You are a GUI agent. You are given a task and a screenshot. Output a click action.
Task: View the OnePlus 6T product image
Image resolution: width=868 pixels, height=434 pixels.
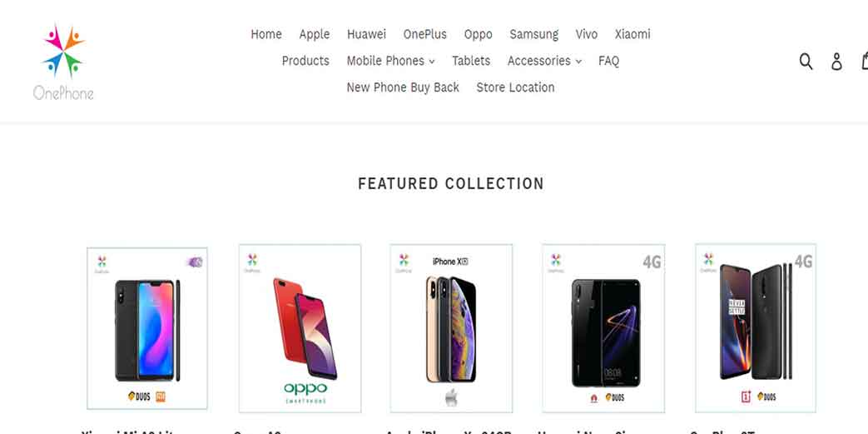(x=756, y=328)
